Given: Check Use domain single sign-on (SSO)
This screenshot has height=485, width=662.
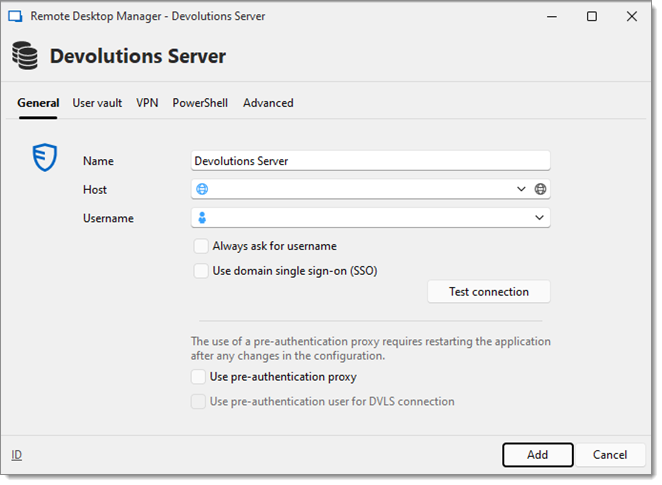Looking at the screenshot, I should pos(201,271).
